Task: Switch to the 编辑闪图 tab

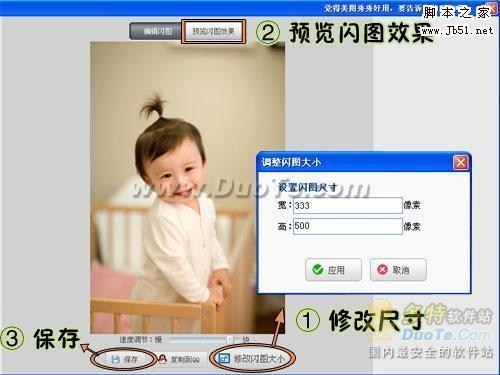Action: tap(155, 31)
